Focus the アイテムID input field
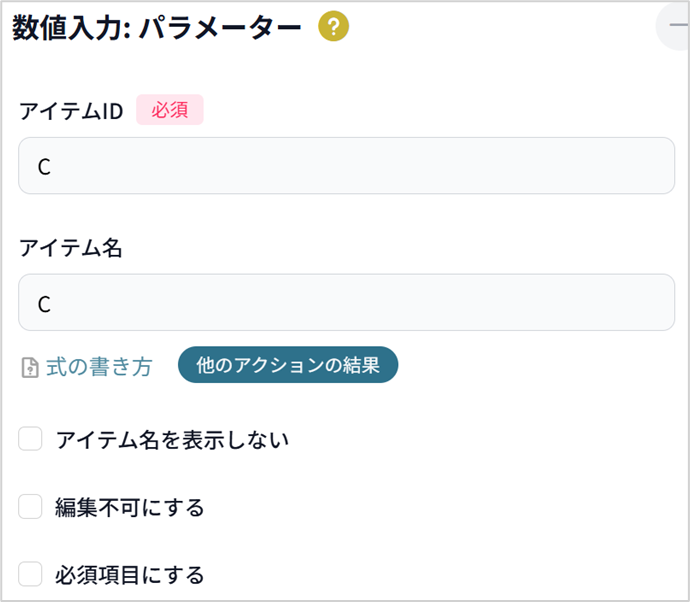This screenshot has width=690, height=602. (346, 166)
